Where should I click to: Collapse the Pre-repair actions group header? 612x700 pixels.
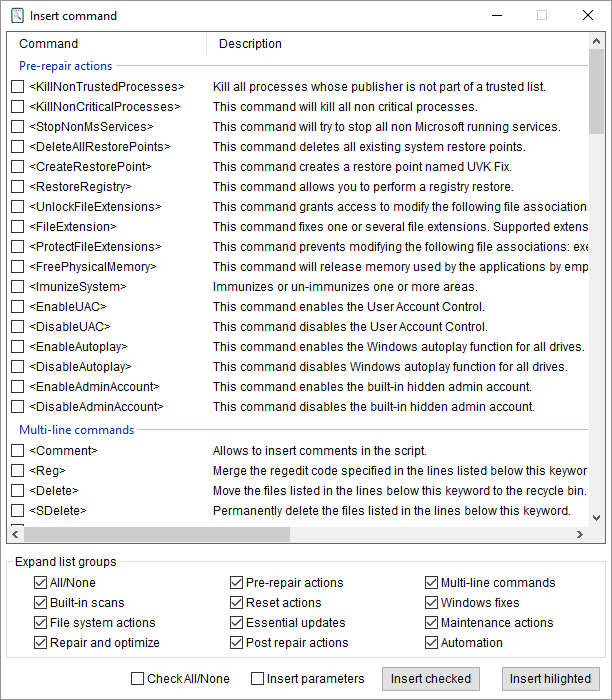(x=66, y=66)
